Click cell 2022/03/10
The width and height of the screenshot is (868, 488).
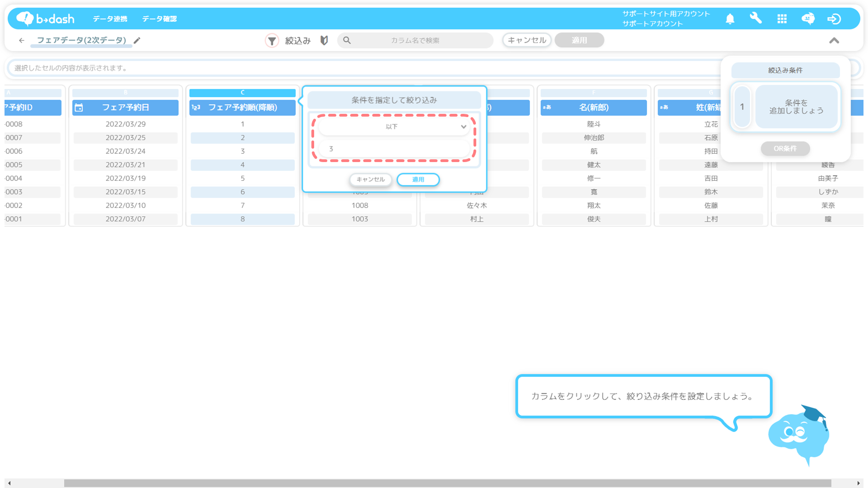point(125,205)
